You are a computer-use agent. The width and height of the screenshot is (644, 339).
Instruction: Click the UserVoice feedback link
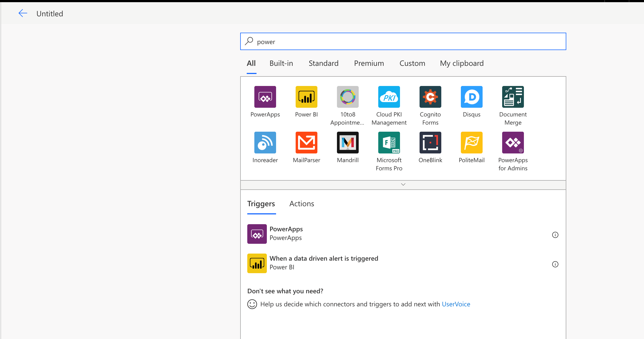point(456,304)
